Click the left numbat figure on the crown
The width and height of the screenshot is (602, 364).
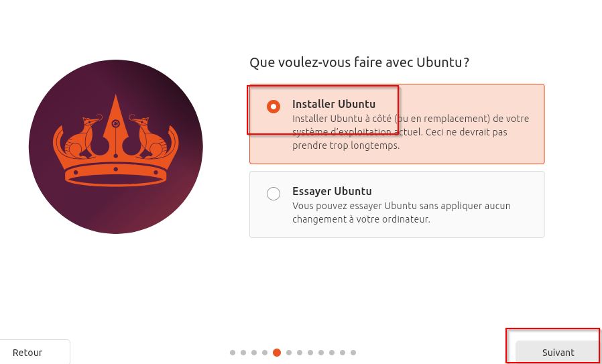click(82, 137)
